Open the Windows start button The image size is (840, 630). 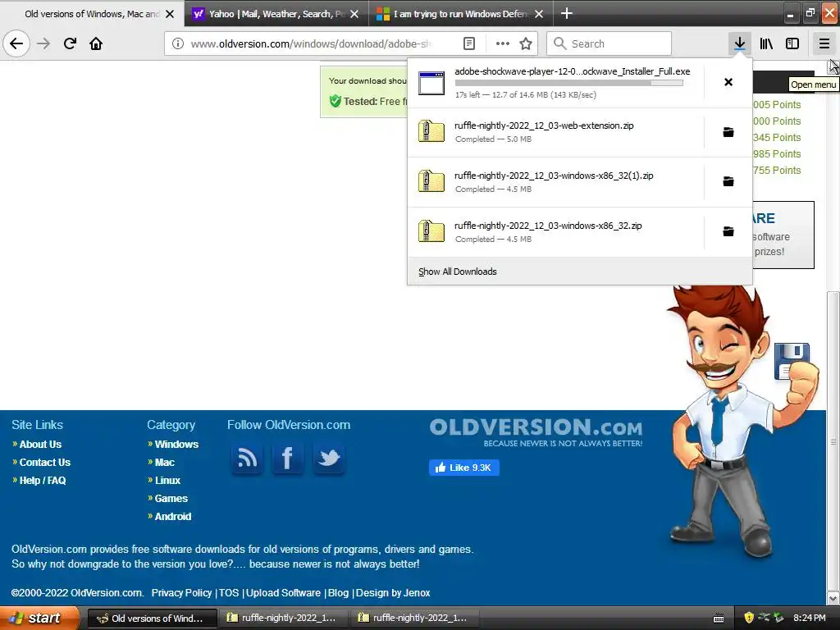pyautogui.click(x=39, y=618)
